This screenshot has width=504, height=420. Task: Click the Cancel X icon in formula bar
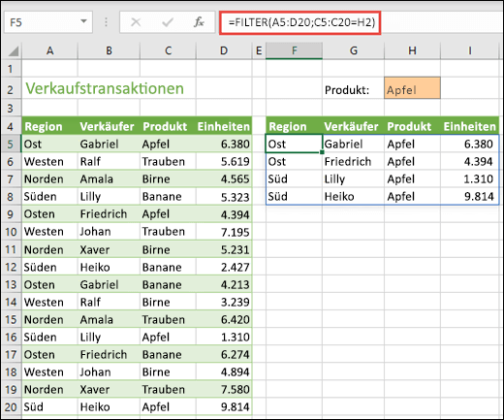136,22
